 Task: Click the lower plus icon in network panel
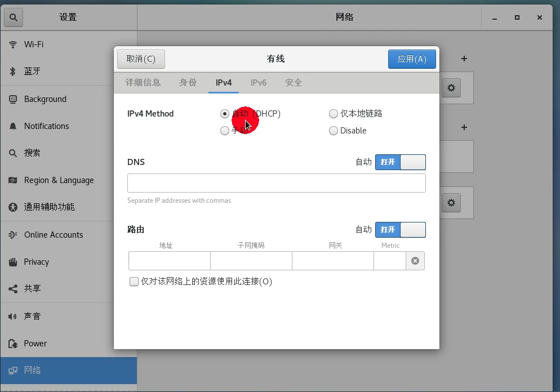(464, 127)
